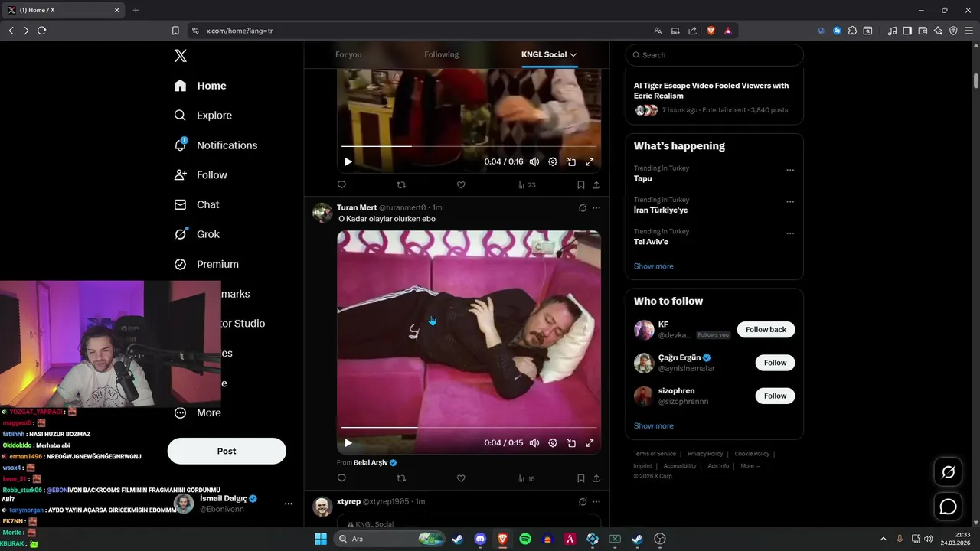980x551 pixels.
Task: Open the Follow sidebar item
Action: pyautogui.click(x=201, y=175)
